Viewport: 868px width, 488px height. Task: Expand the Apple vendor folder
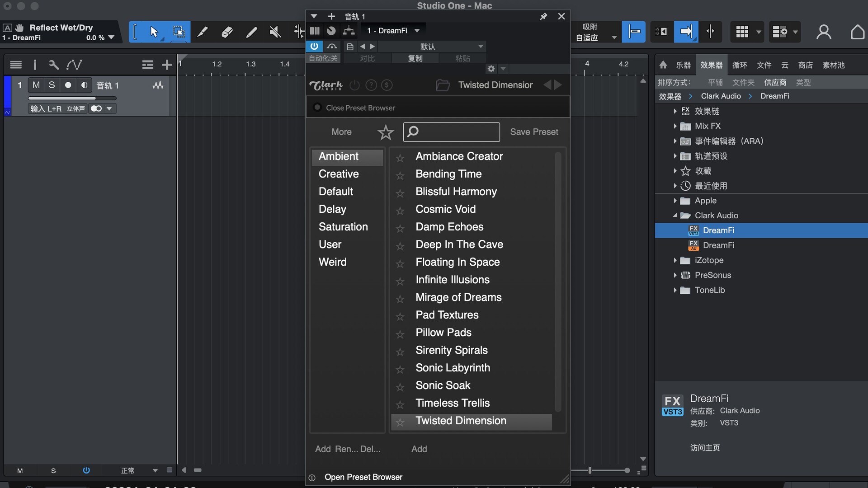coord(675,201)
